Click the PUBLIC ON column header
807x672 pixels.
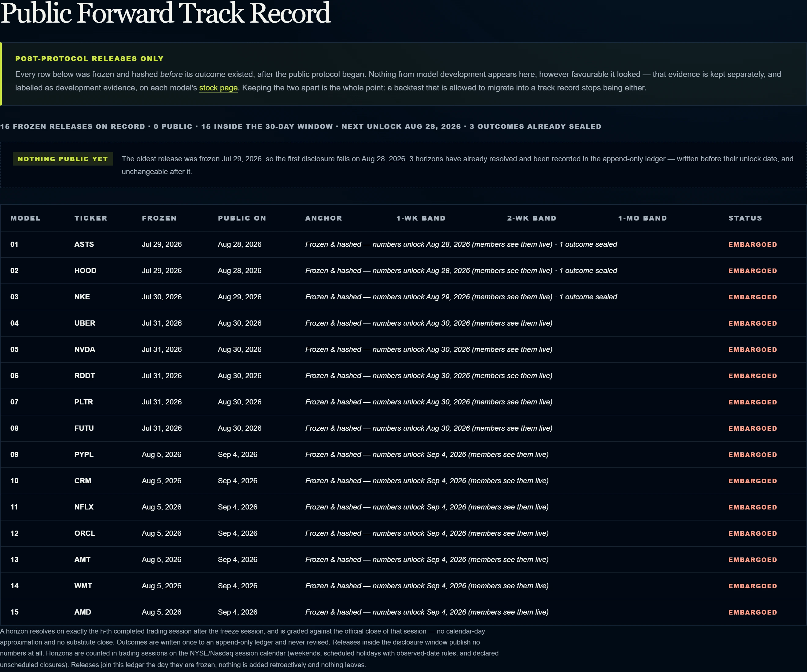[x=242, y=218]
